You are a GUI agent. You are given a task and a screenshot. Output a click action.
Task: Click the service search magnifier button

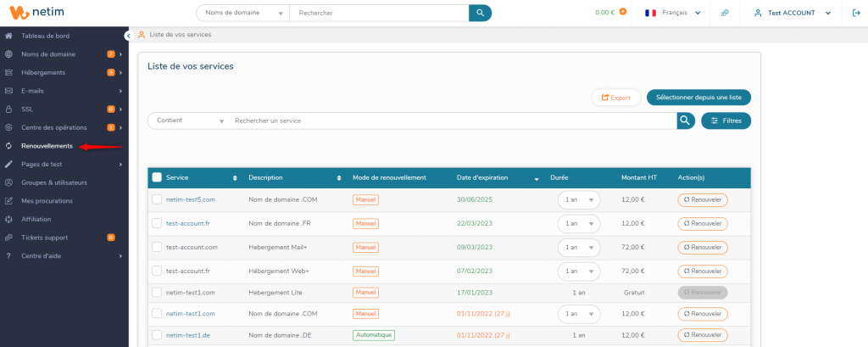[685, 120]
